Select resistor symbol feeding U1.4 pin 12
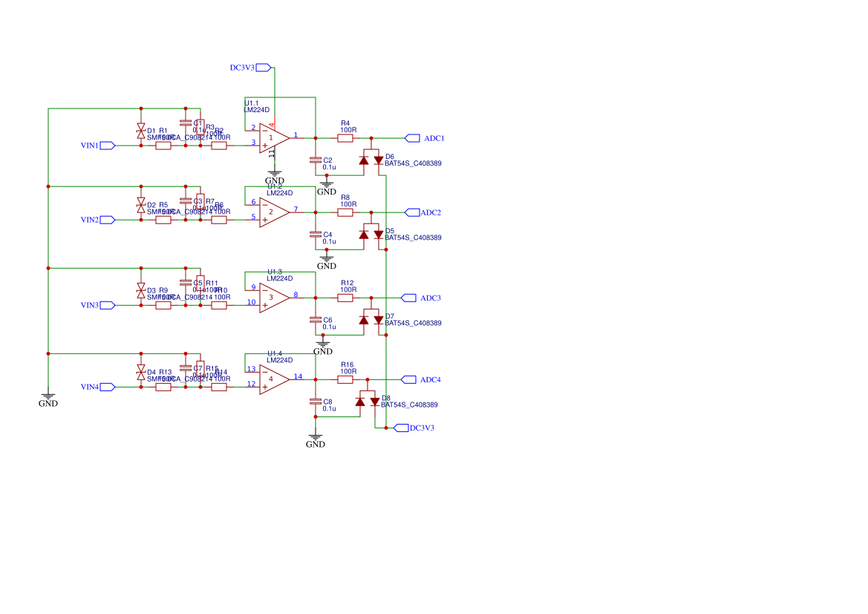Screen dimensions: 868x614 (x=219, y=387)
